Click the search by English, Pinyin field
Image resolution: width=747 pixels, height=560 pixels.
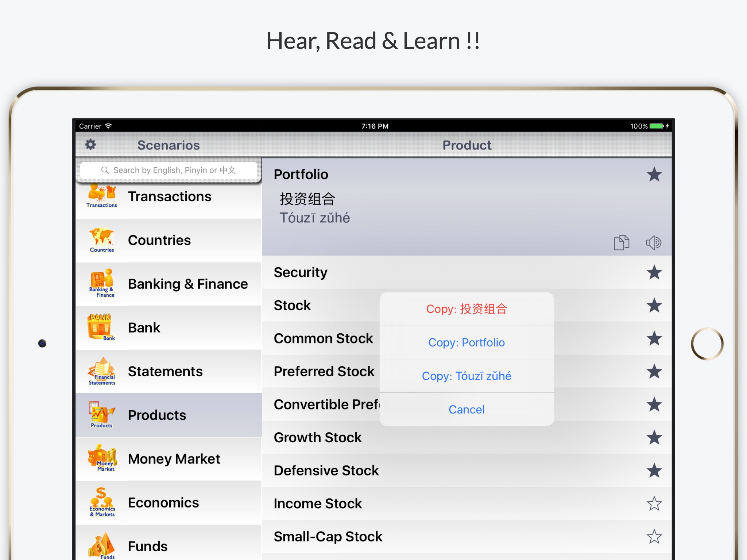pos(169,170)
